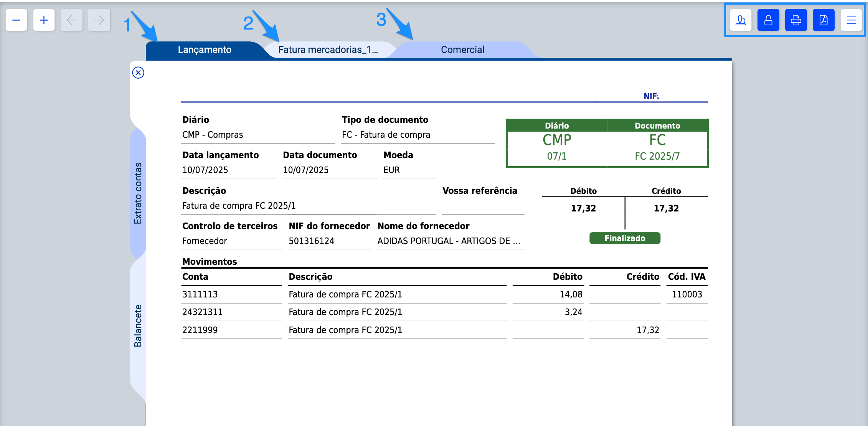Switch to the Lançamento tab
Viewport: 868px width, 426px height.
[204, 50]
